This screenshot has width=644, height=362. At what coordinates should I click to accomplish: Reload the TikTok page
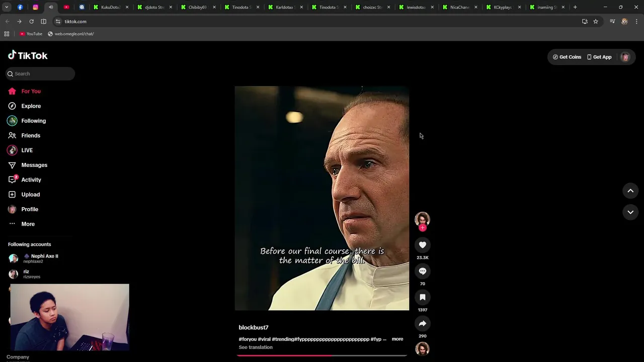tap(31, 22)
